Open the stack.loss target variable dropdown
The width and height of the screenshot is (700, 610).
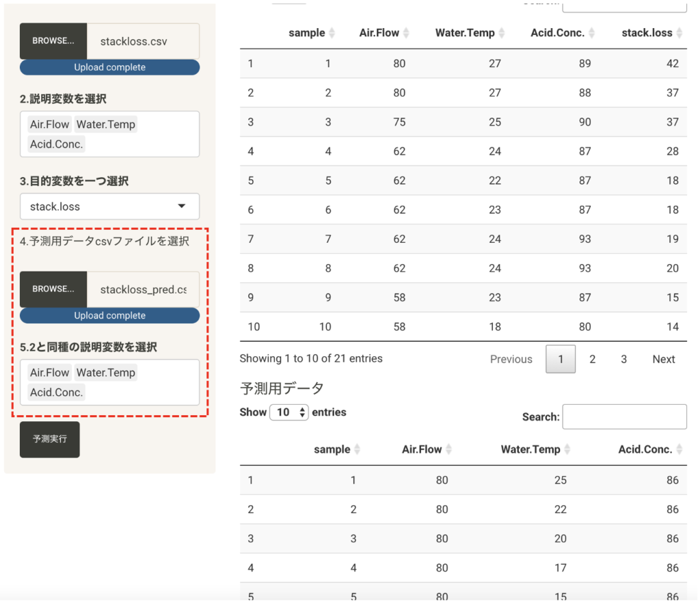(109, 207)
